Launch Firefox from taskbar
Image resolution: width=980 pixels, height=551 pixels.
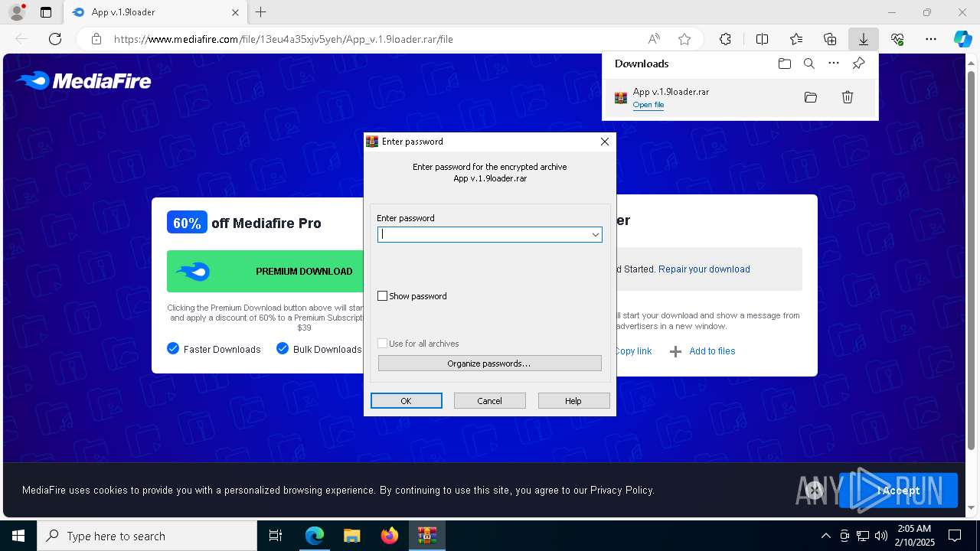pos(389,536)
